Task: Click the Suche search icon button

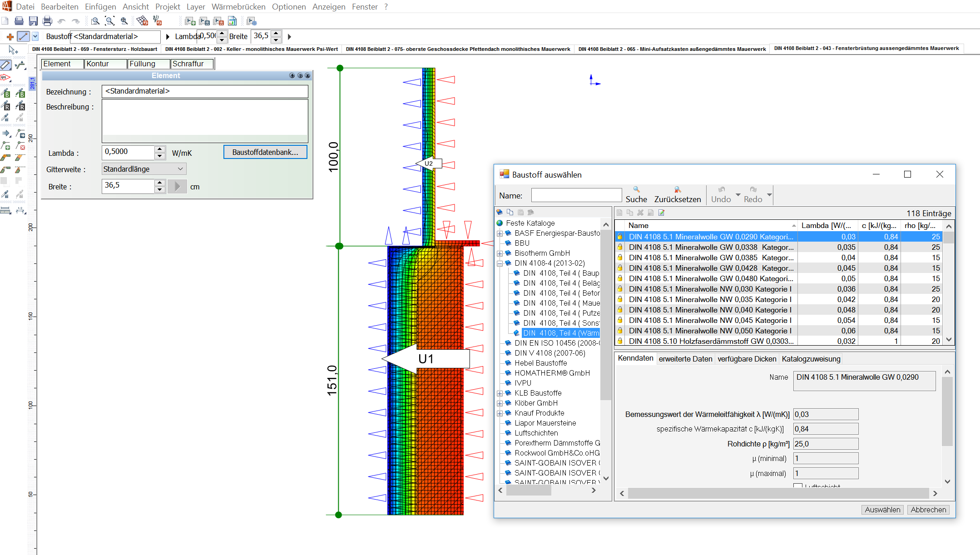Action: 636,195
